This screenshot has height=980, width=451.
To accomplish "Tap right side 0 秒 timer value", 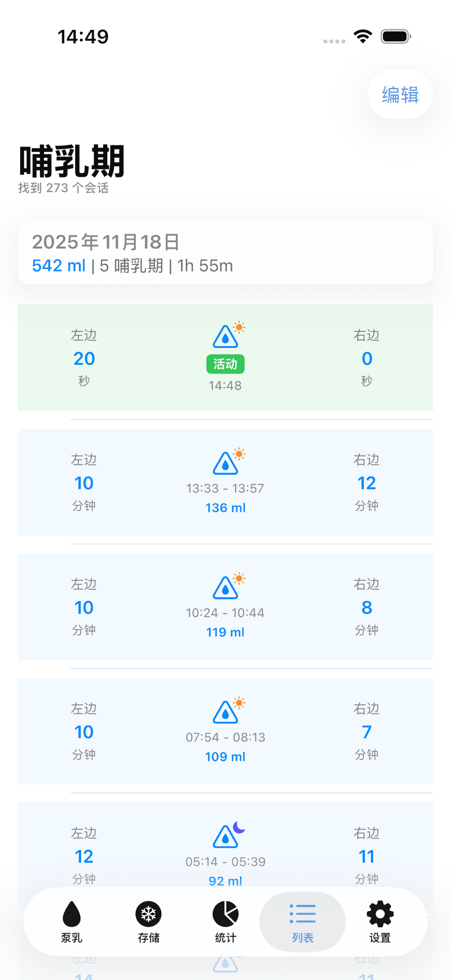I will [367, 358].
